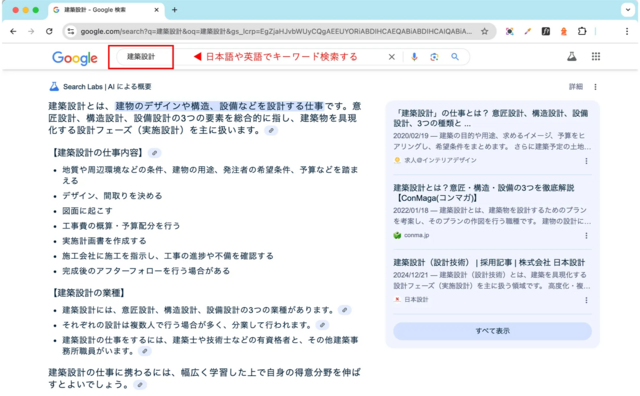Open site information icon in address bar
This screenshot has height=396, width=640.
coord(71,31)
